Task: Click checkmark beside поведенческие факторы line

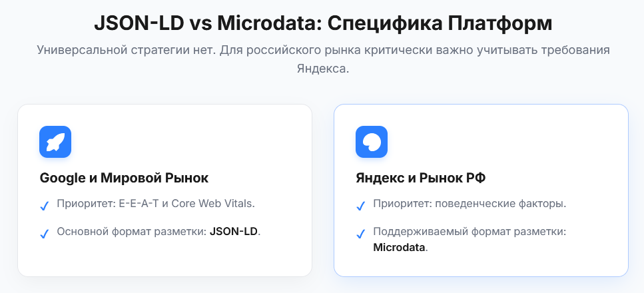Action: tap(361, 206)
